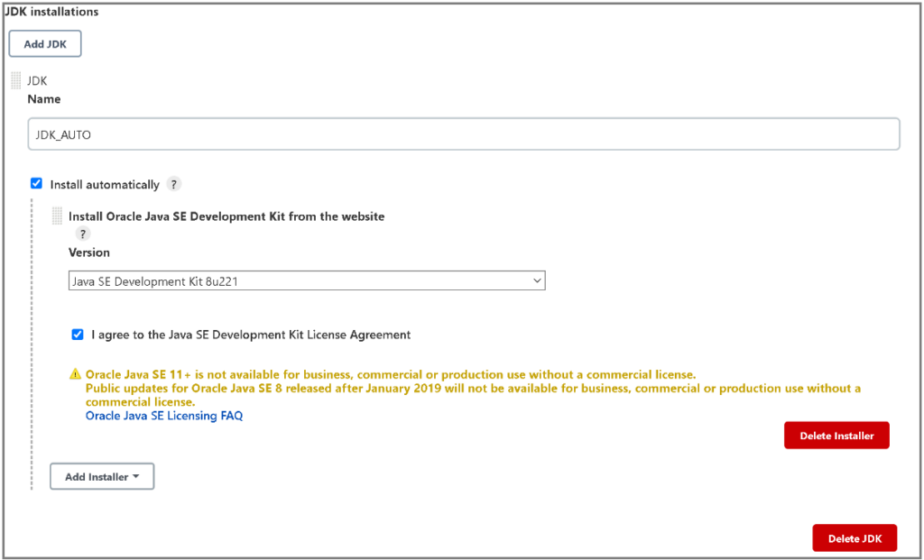
Task: Click the Delete Installer button
Action: coord(836,435)
